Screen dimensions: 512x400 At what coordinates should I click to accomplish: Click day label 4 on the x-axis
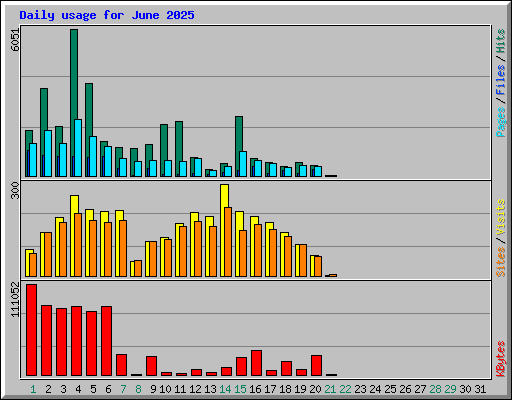click(78, 389)
